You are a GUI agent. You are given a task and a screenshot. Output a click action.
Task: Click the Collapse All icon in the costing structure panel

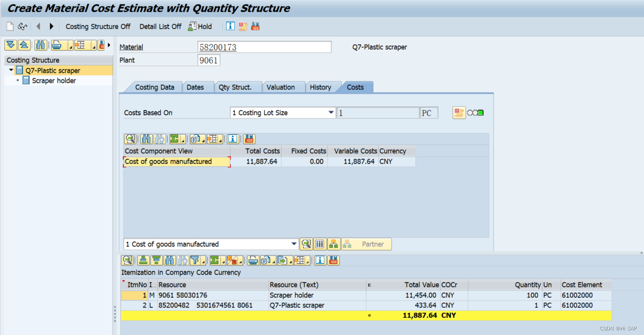pos(23,45)
